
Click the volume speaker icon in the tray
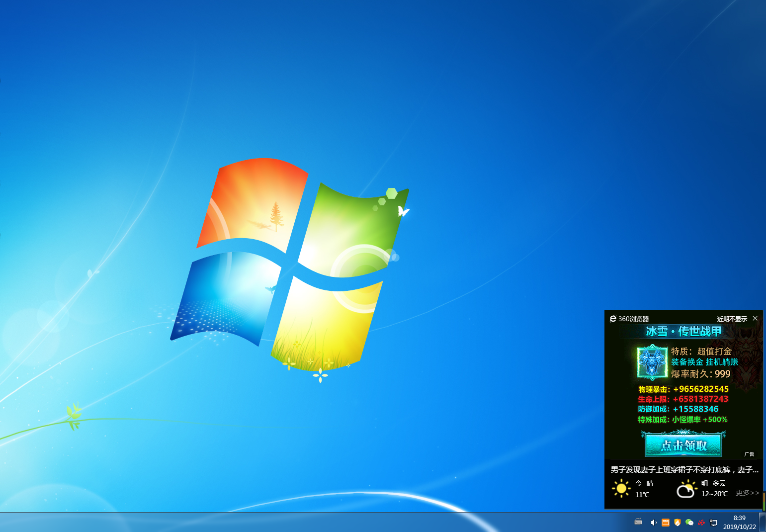(x=654, y=523)
